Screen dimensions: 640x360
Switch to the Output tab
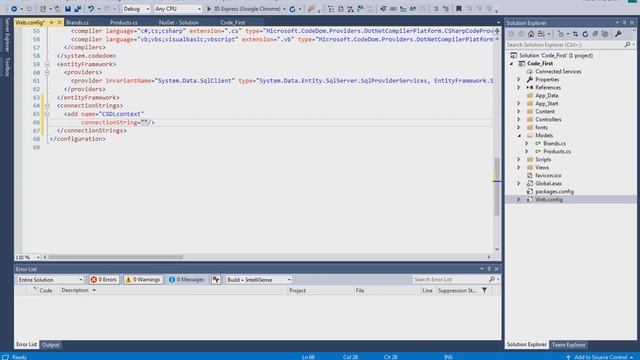51,344
